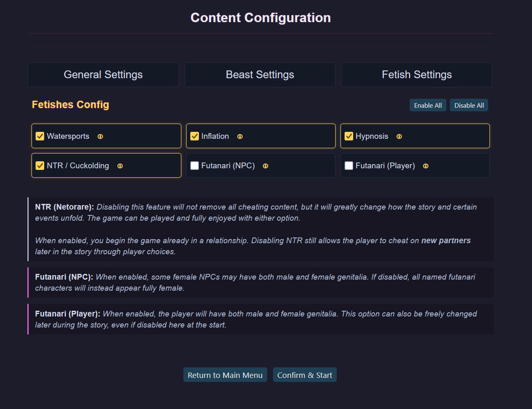The image size is (532, 409).
Task: Click Return to Main Menu
Action: pos(225,375)
